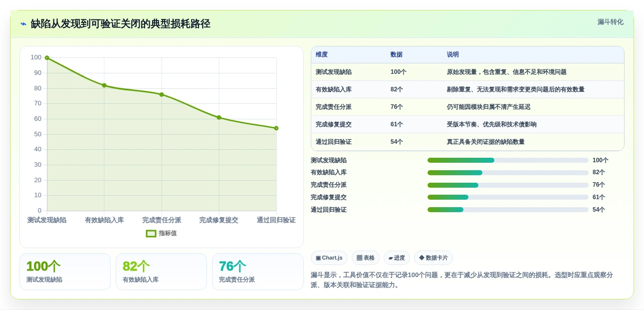Click the 通过回归验证 progress bar
This screenshot has width=644, height=310.
click(x=508, y=210)
